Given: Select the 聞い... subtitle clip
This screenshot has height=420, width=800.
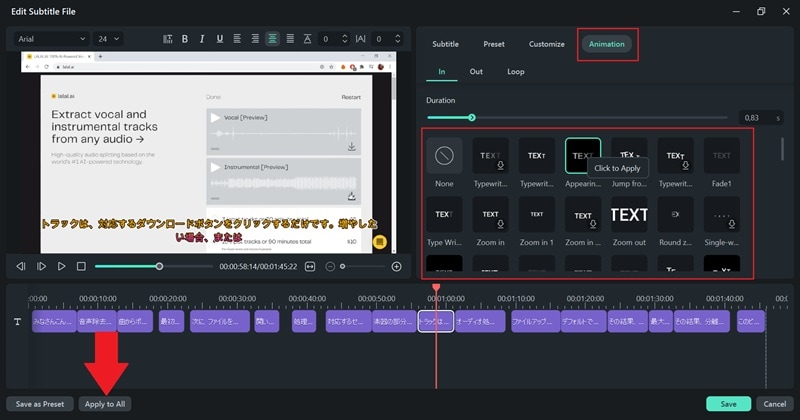Looking at the screenshot, I should (x=267, y=322).
